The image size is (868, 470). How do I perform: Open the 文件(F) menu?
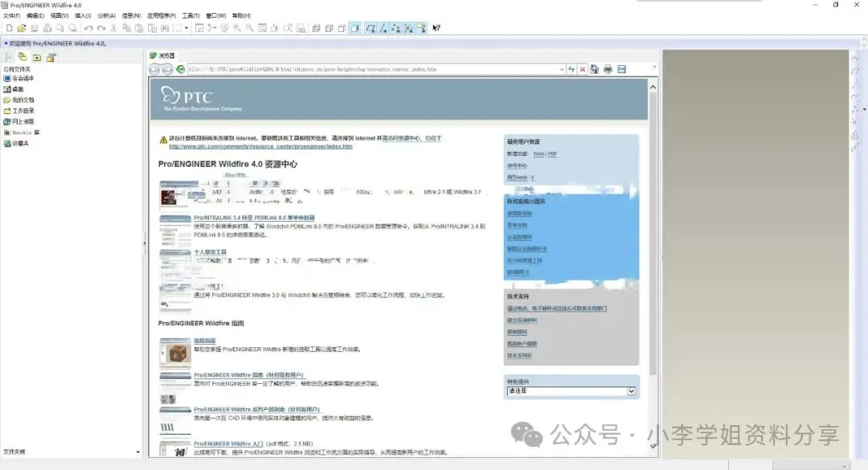11,15
